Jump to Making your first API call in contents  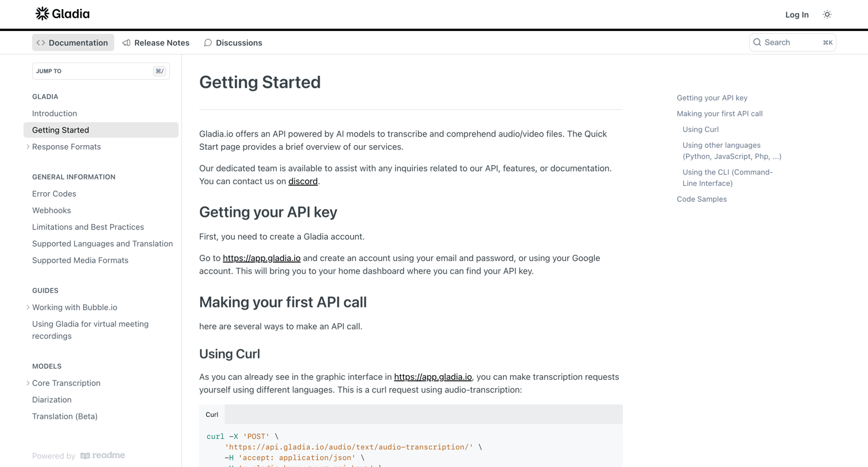719,114
